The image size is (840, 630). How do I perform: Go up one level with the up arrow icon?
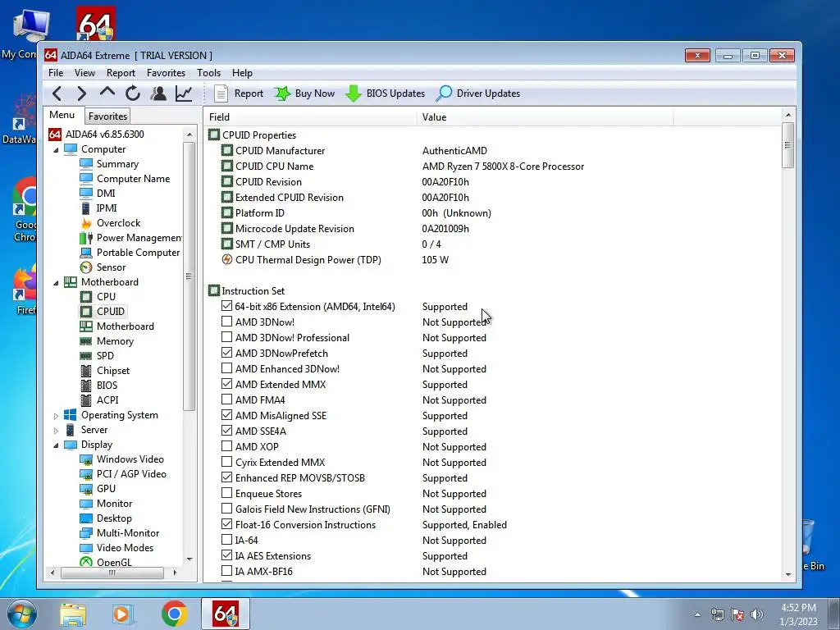[x=107, y=93]
